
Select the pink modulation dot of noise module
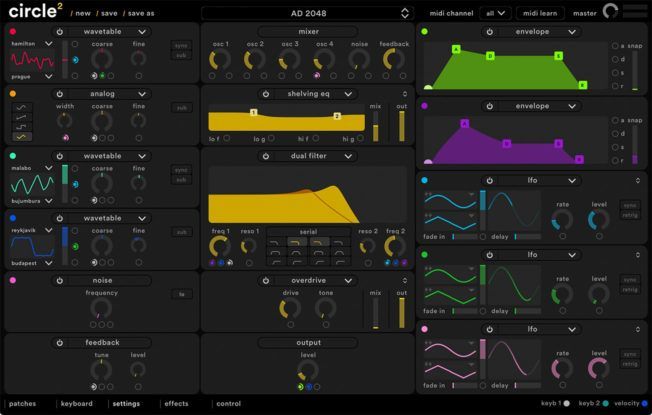tap(13, 281)
